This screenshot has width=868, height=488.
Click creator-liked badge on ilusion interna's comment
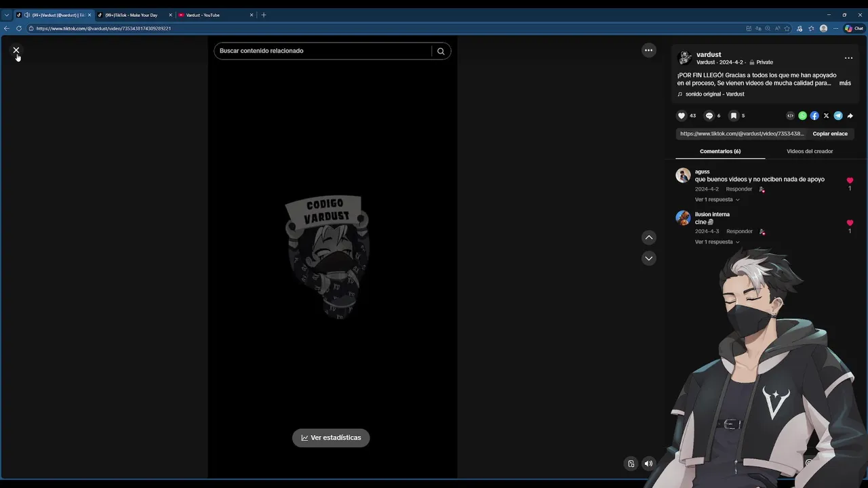pyautogui.click(x=762, y=232)
